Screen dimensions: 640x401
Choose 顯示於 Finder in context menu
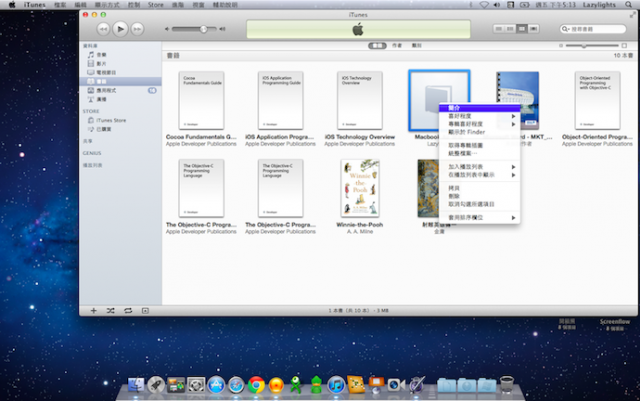(x=479, y=132)
